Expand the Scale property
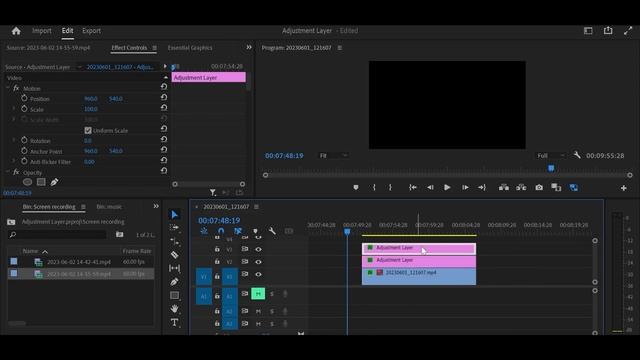 coord(13,109)
